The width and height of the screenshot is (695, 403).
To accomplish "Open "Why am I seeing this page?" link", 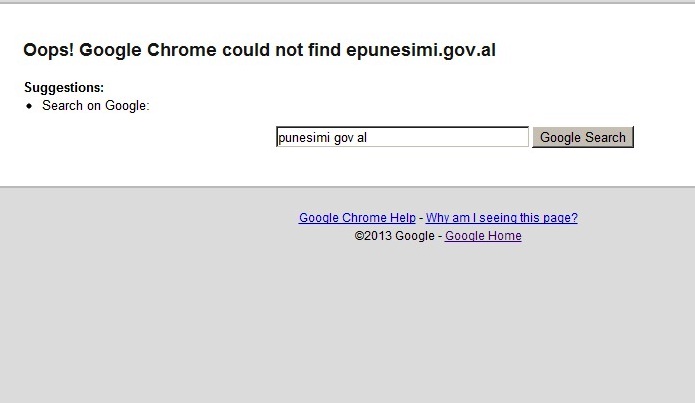I will point(502,218).
